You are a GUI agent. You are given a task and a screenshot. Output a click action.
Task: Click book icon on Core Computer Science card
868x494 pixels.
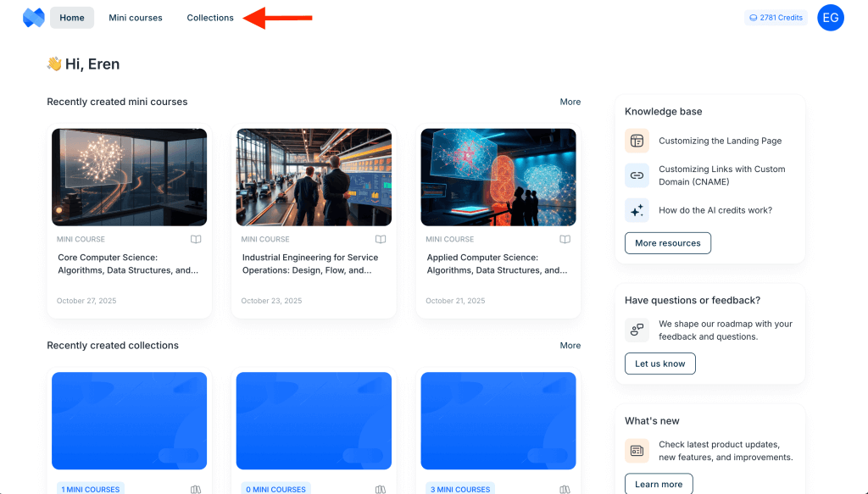click(x=196, y=239)
